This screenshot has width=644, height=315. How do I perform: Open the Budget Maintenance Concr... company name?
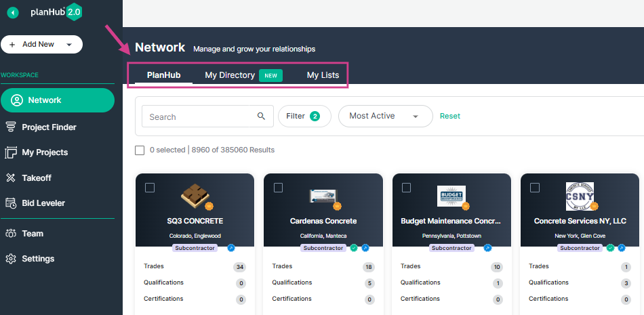pyautogui.click(x=451, y=221)
